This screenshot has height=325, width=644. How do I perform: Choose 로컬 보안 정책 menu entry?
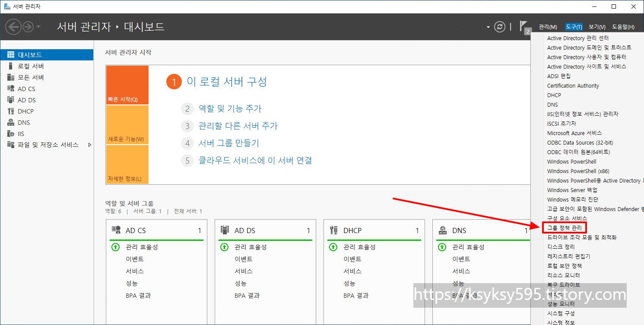tap(565, 265)
